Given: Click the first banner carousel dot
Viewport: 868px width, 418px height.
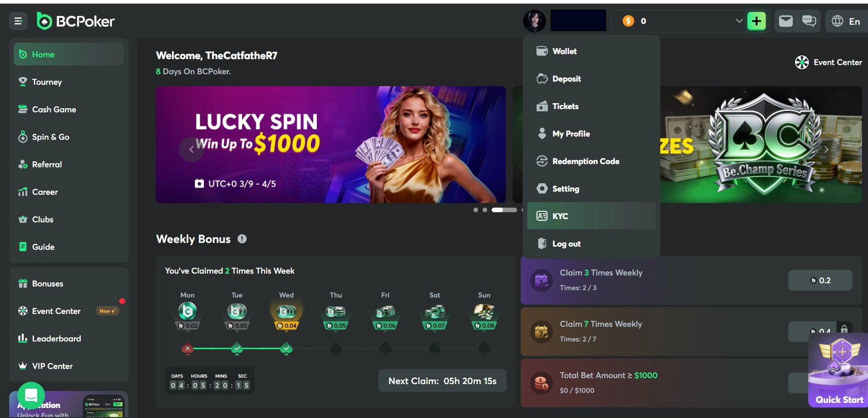Looking at the screenshot, I should (475, 210).
